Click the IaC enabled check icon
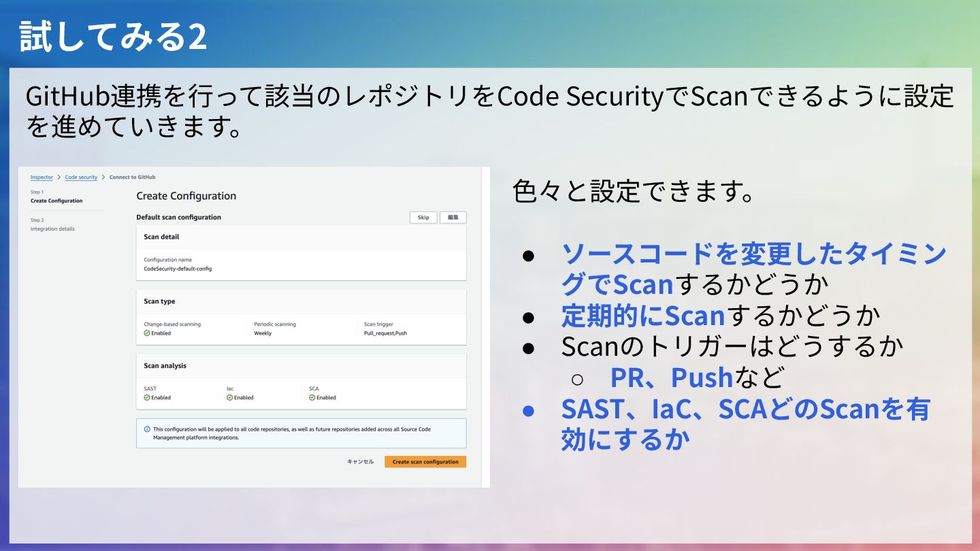Viewport: 980px width, 551px height. (230, 397)
